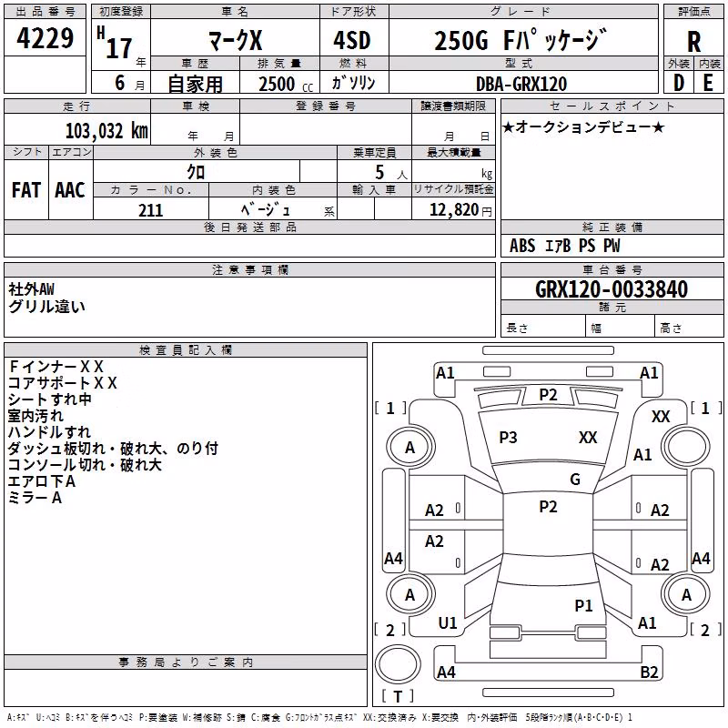Click the P1 mark on the trunk
The image size is (728, 728).
(x=583, y=605)
